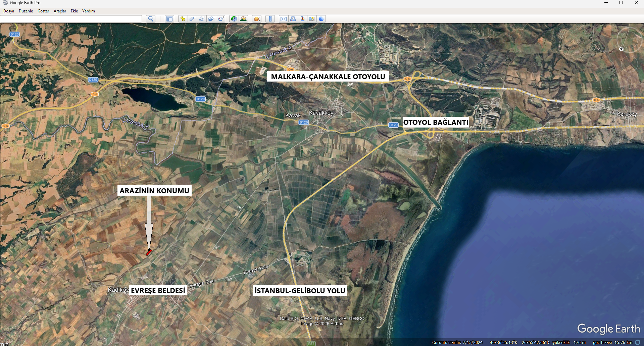Click the E87 road shield
The width and height of the screenshot is (644, 346).
pyautogui.click(x=311, y=344)
